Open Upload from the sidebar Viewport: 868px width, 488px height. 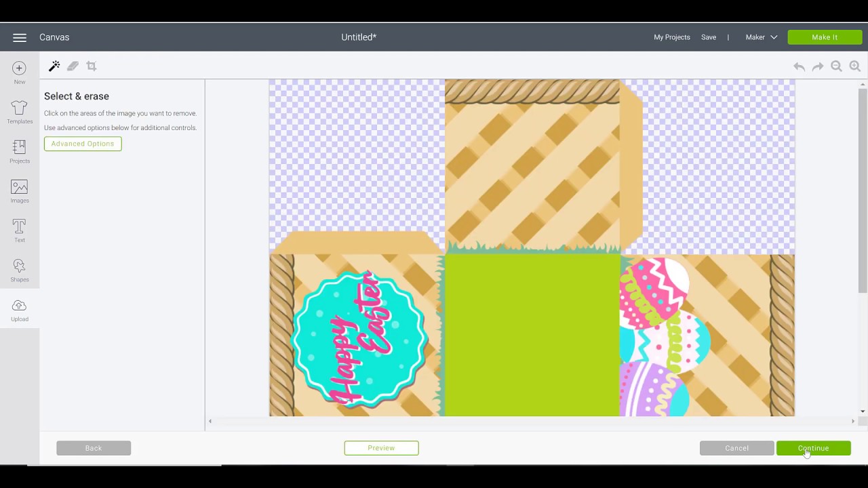[20, 310]
